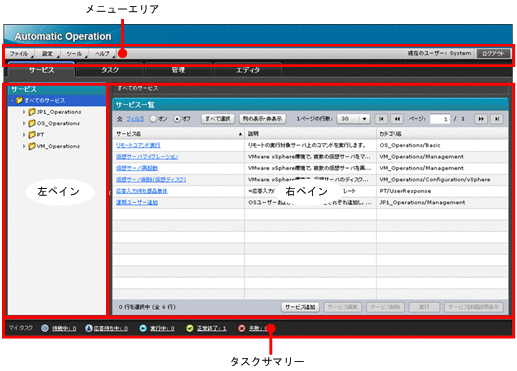The width and height of the screenshot is (517, 371).
Task: Open the ツール menu
Action: 75,54
